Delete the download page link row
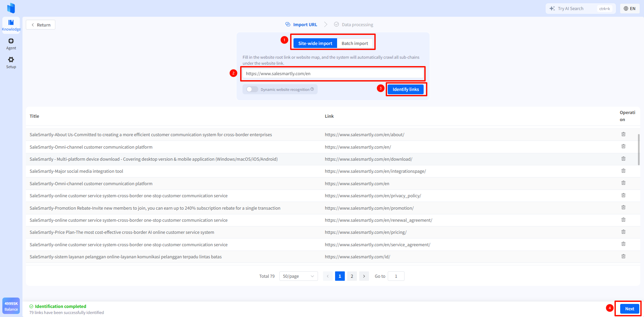Screen dimensions: 644x317 coord(623,159)
